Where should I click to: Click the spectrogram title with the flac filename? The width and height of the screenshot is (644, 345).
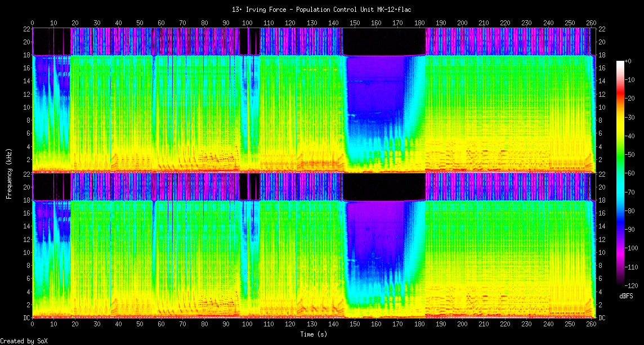(x=321, y=10)
